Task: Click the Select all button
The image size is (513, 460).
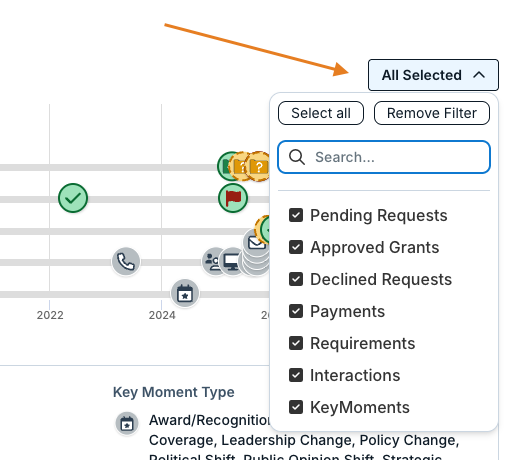Action: click(321, 113)
